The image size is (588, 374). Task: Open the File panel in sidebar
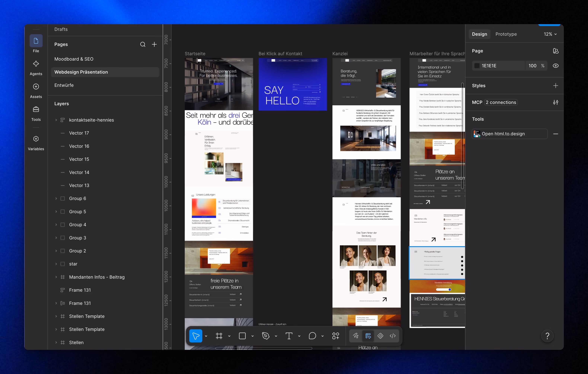[36, 44]
